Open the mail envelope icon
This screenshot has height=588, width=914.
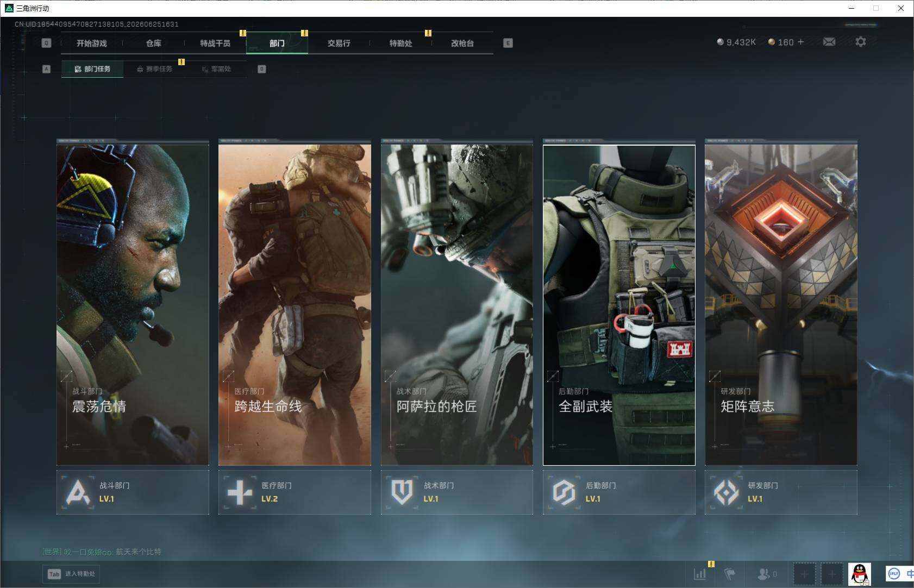829,42
